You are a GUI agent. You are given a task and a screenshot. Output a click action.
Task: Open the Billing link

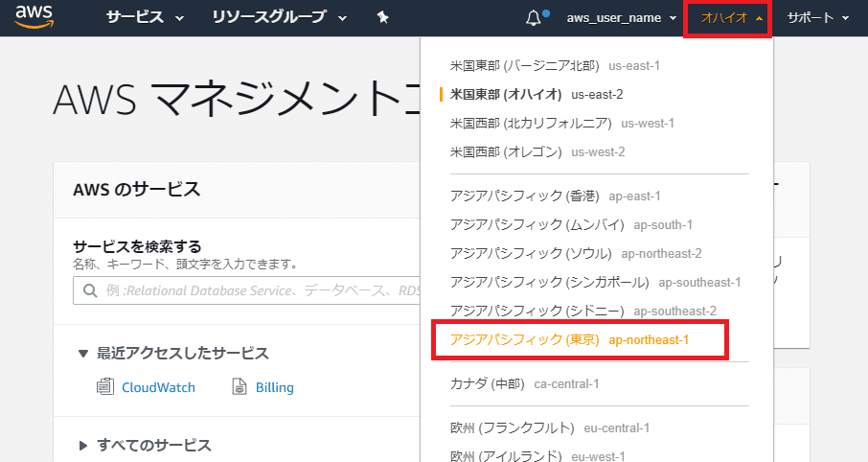(275, 387)
